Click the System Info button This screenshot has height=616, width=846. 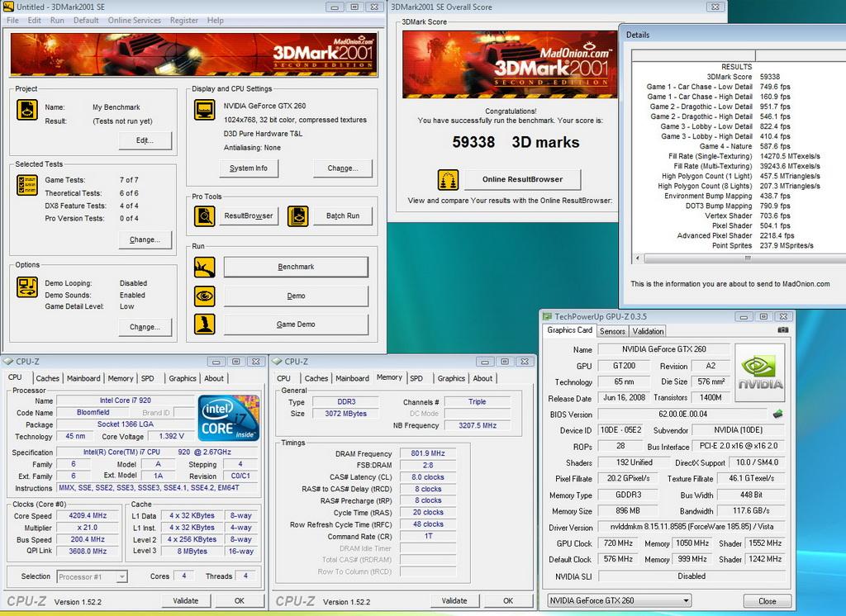tap(249, 168)
